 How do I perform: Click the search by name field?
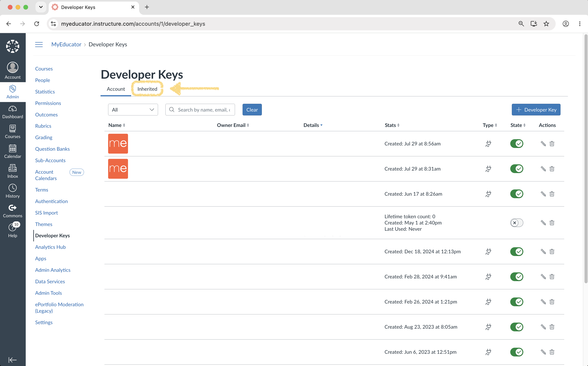tap(200, 110)
